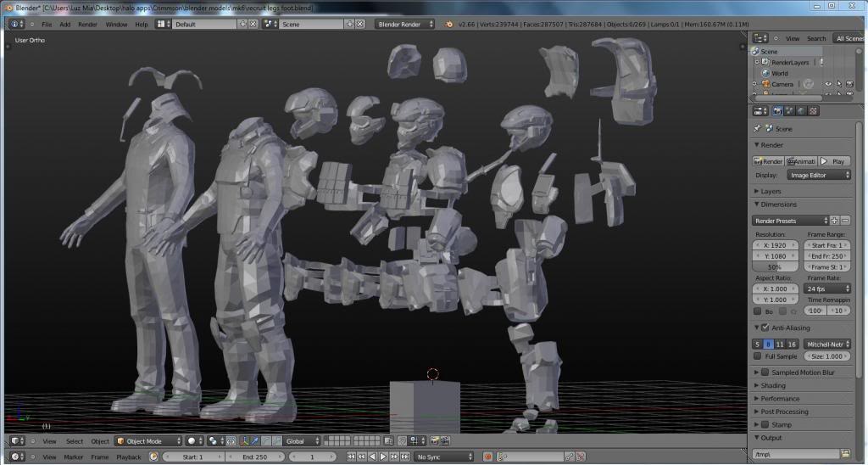This screenshot has width=868, height=465.
Task: Toggle the pin icon beside Scene
Action: 757,129
